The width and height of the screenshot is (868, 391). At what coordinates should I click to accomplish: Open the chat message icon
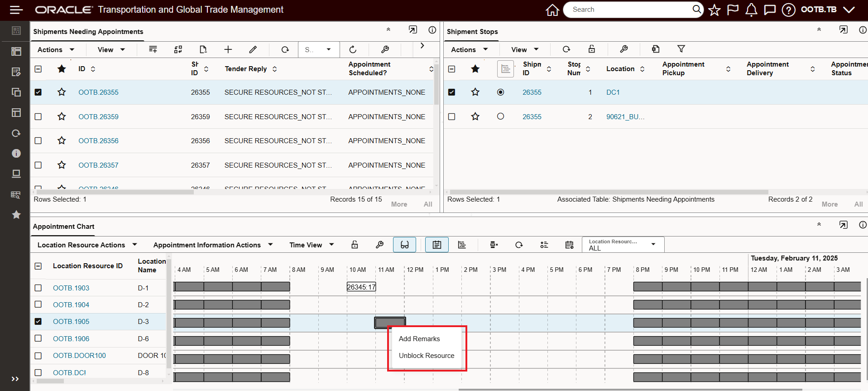pos(770,10)
